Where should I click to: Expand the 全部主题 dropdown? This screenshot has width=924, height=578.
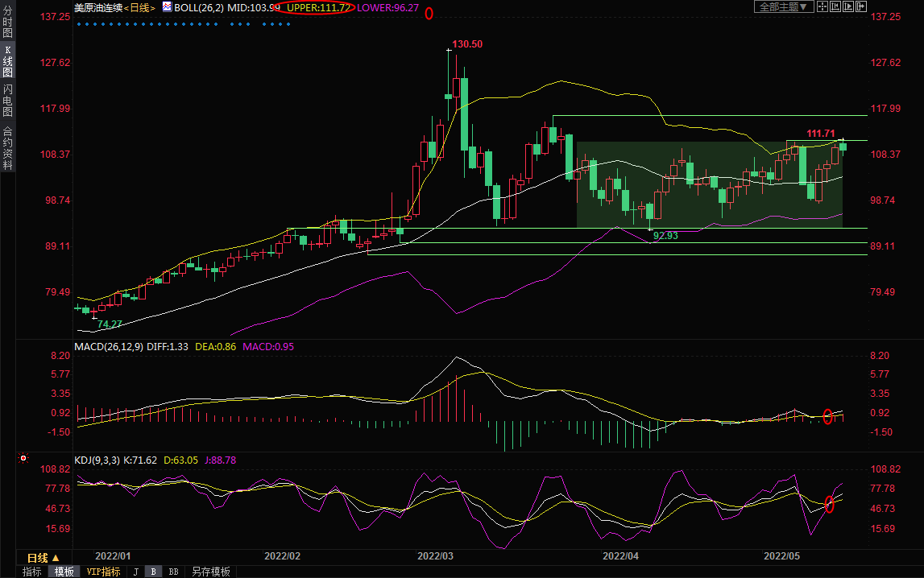[783, 7]
